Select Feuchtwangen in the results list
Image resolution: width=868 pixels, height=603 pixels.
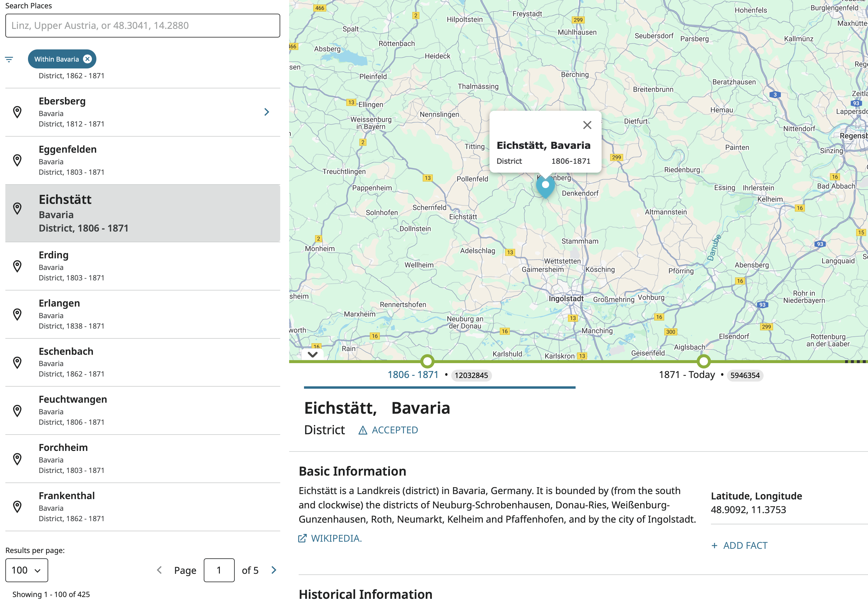pyautogui.click(x=73, y=399)
